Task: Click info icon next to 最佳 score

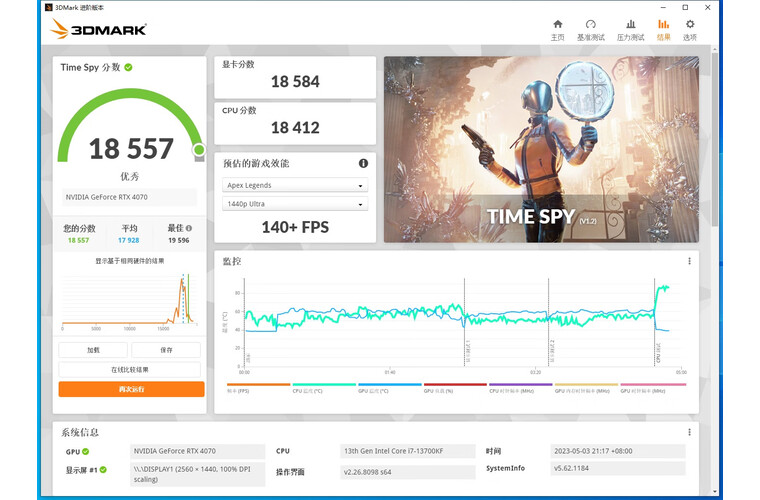Action: tap(189, 228)
